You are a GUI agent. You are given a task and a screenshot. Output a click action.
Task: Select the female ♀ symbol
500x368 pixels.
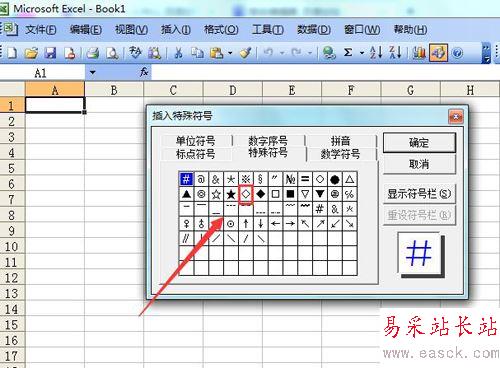pyautogui.click(x=186, y=224)
